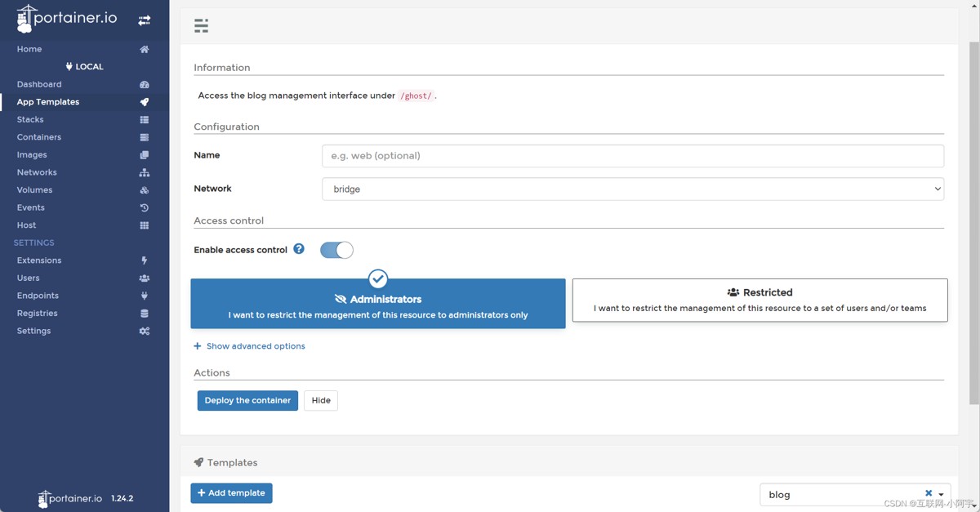980x512 pixels.
Task: Click the sidebar collapse arrows icon
Action: (x=145, y=20)
